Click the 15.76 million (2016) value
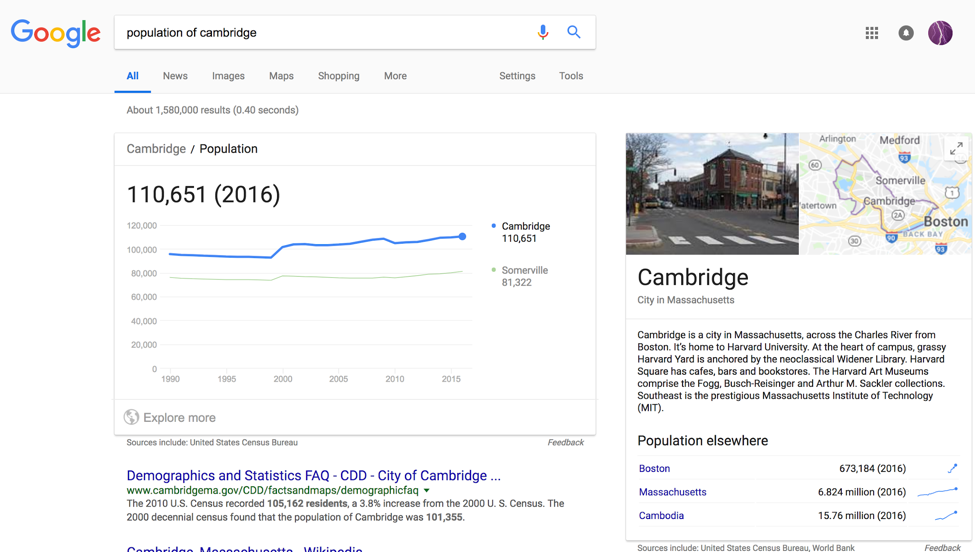This screenshot has height=552, width=975. pyautogui.click(x=862, y=515)
